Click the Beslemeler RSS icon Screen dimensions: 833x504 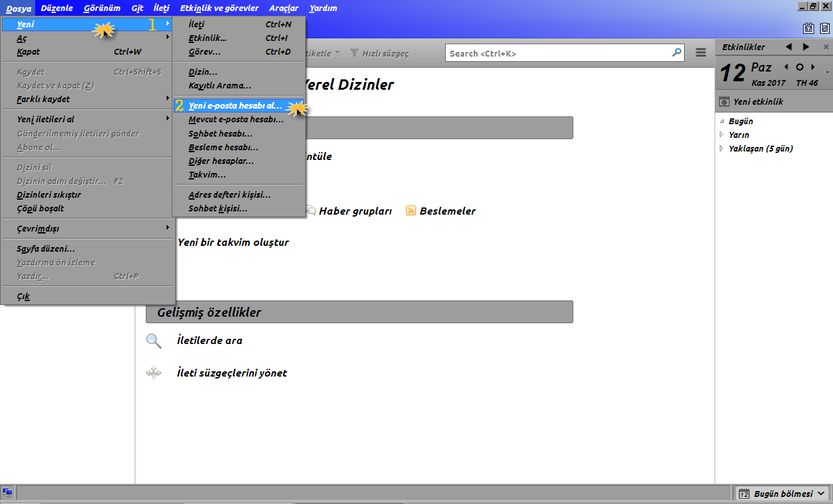(411, 211)
